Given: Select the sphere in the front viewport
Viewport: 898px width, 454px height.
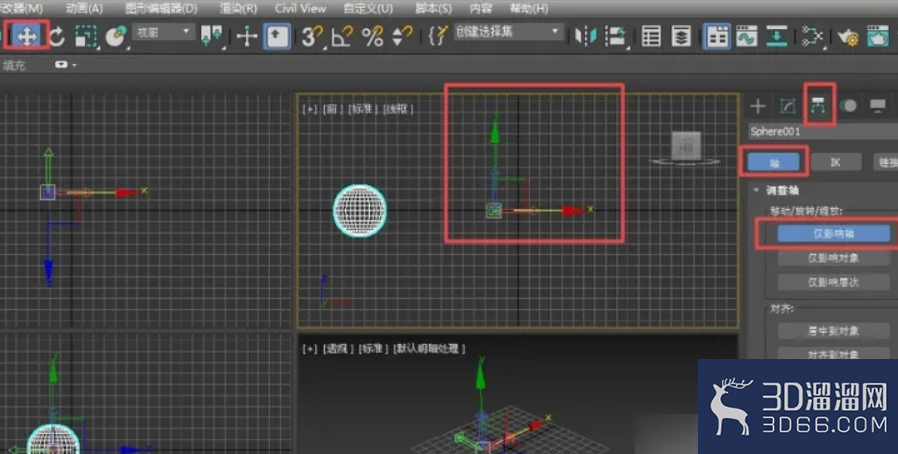Looking at the screenshot, I should [x=360, y=210].
